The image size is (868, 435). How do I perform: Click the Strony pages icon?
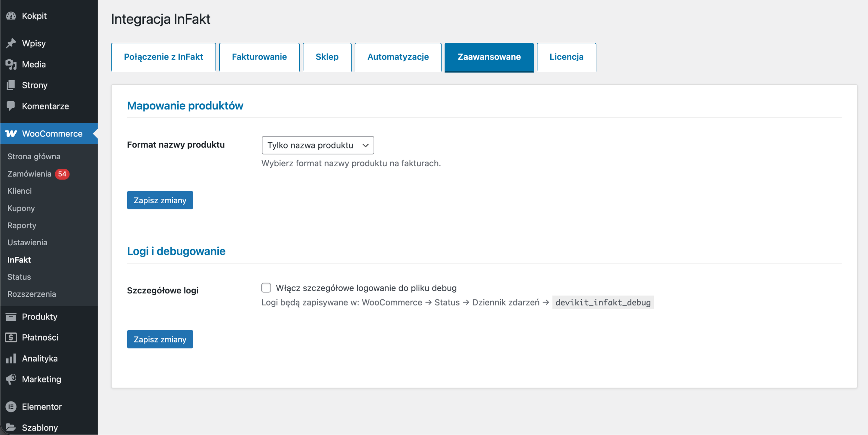tap(11, 85)
